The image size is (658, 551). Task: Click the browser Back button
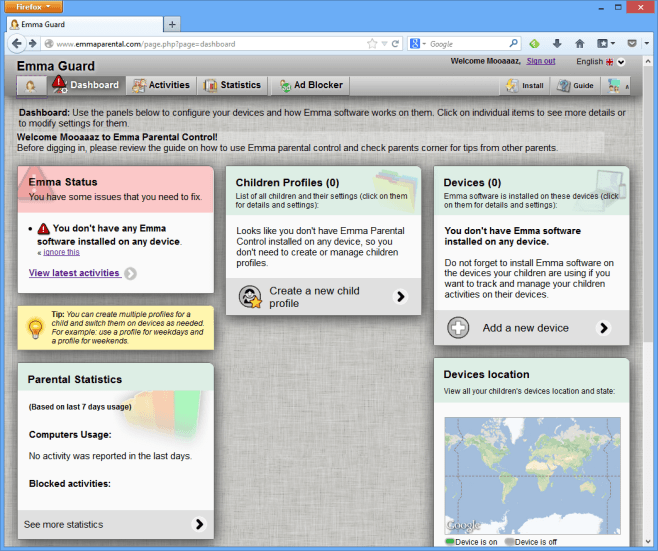click(17, 44)
